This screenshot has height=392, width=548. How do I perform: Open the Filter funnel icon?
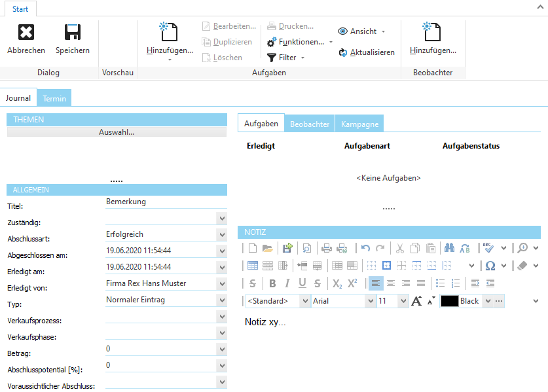[x=271, y=56]
